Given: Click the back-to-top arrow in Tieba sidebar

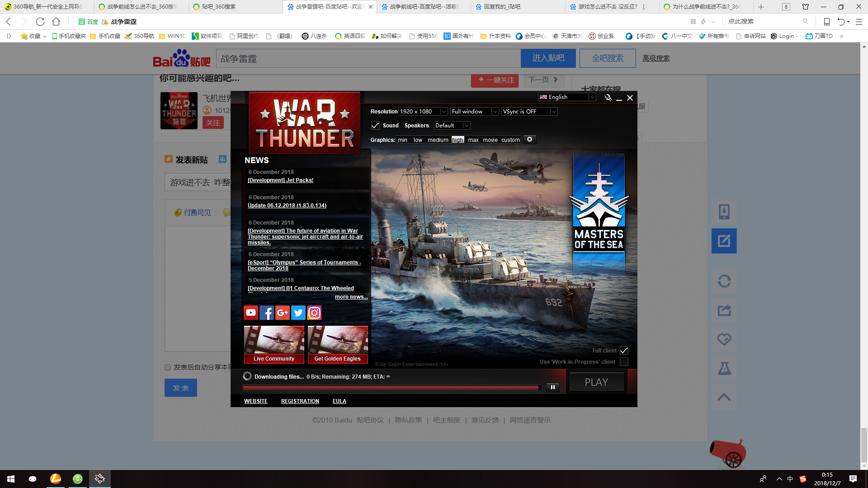Looking at the screenshot, I should coord(724,397).
